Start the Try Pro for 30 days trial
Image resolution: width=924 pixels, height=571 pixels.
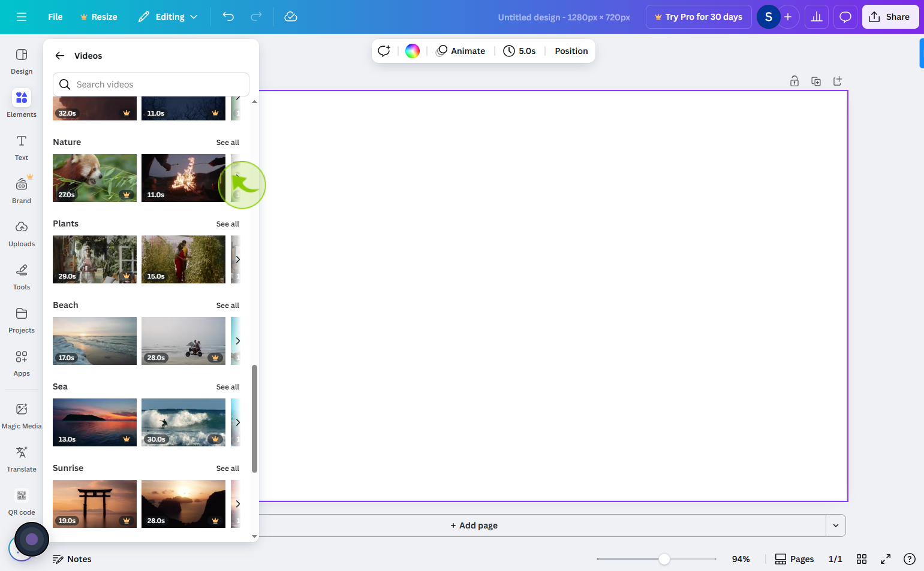[699, 17]
